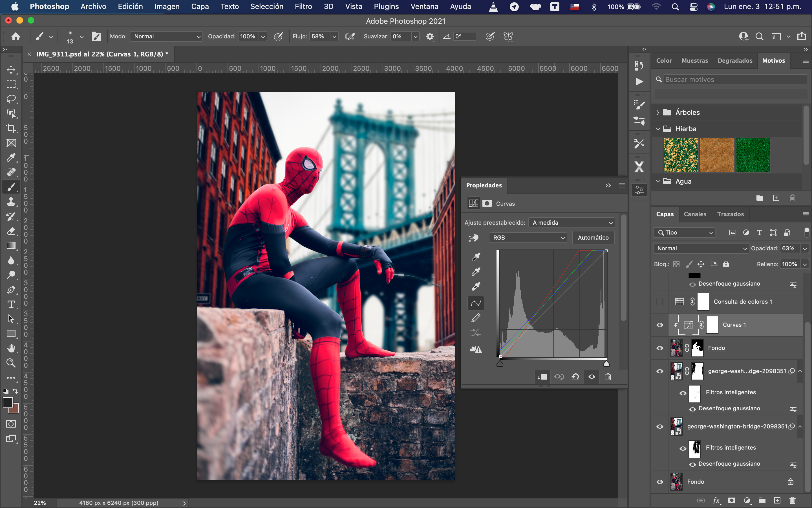Screen dimensions: 812x508
Task: Clip adjustment to layer below
Action: (542, 377)
